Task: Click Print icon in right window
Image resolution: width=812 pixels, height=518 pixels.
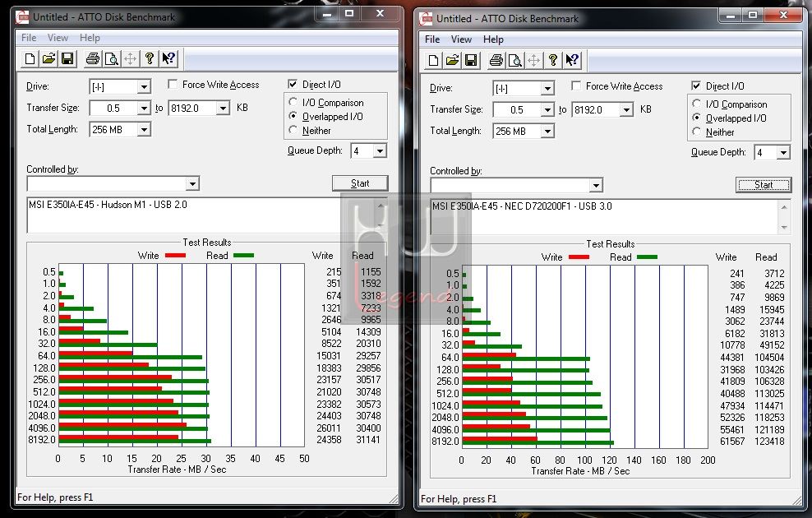Action: point(496,60)
